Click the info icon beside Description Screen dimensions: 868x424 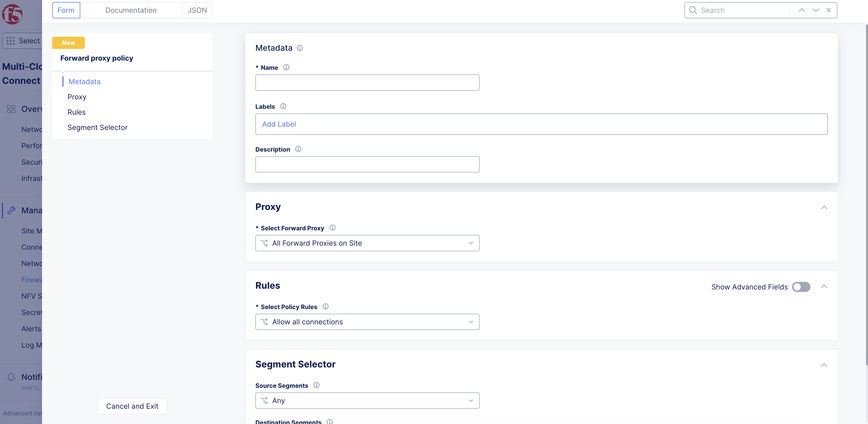(x=298, y=149)
